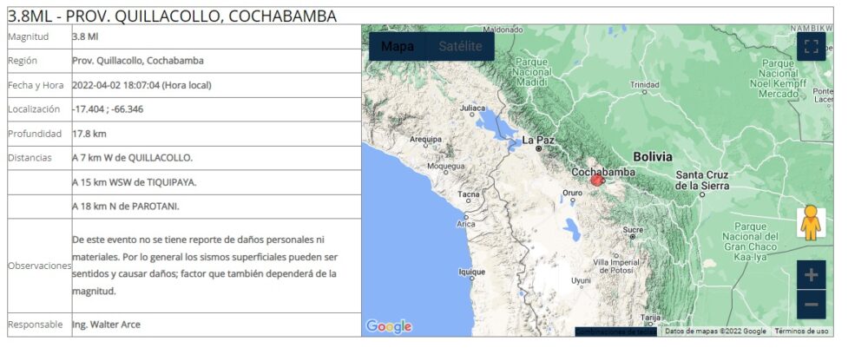
Task: Click the Bolivia country label
Action: pyautogui.click(x=653, y=157)
